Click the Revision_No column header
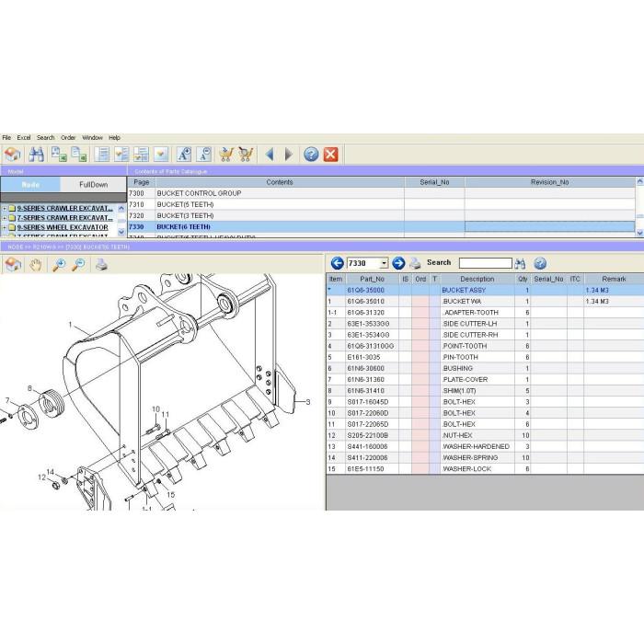 coord(549,182)
